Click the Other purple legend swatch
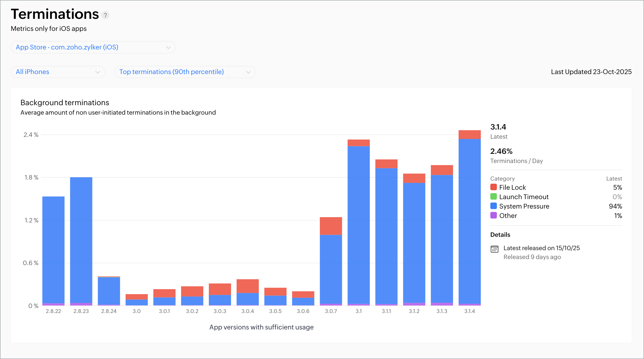 coord(493,215)
